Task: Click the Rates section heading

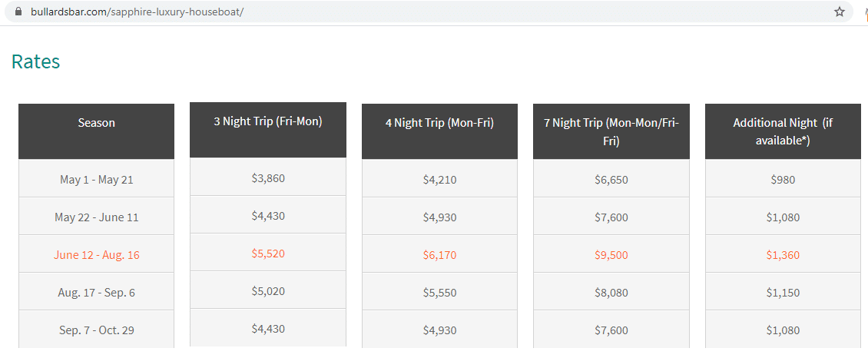Action: coord(35,61)
